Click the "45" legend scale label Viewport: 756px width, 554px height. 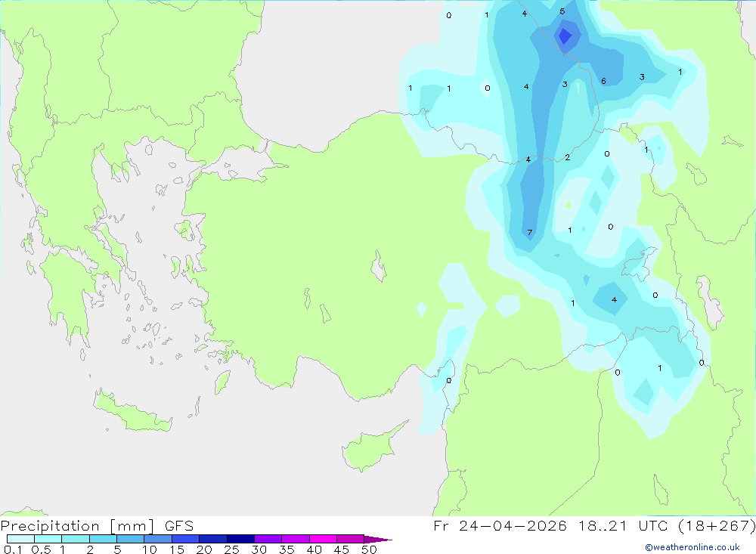[x=342, y=549]
